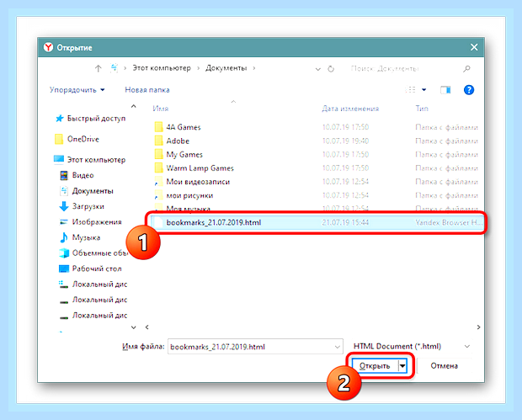Select the Warm Lamp Games folder
The height and width of the screenshot is (420, 522).
tap(200, 168)
